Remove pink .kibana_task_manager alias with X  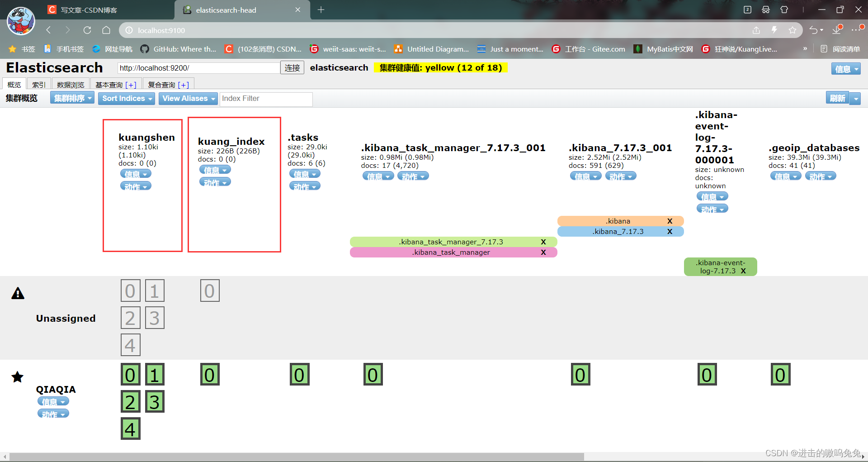click(x=543, y=252)
